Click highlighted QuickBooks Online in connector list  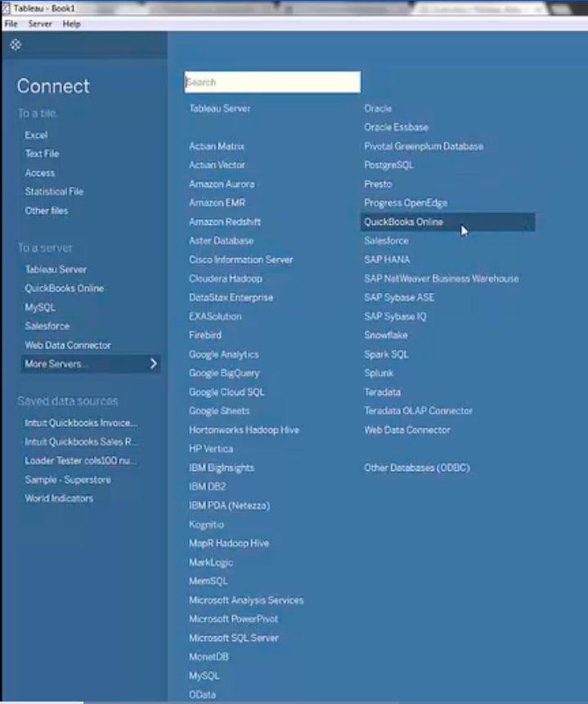coord(447,222)
